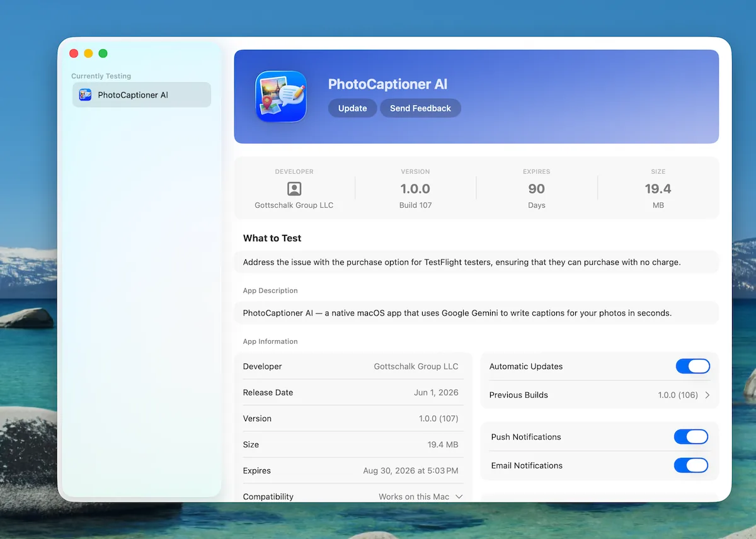
Task: Click the 'Jun 1, 2026' release date
Action: click(436, 392)
